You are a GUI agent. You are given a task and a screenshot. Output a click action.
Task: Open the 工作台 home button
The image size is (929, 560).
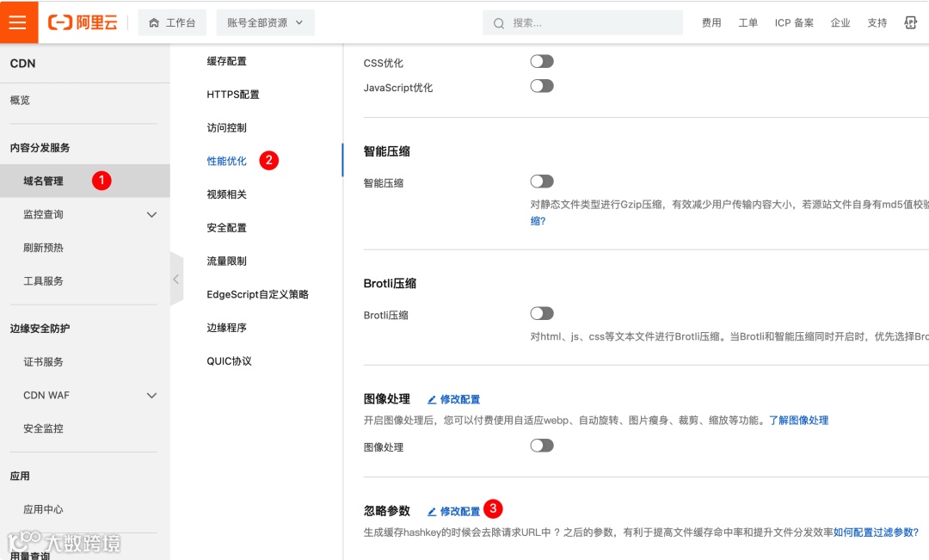pos(172,22)
